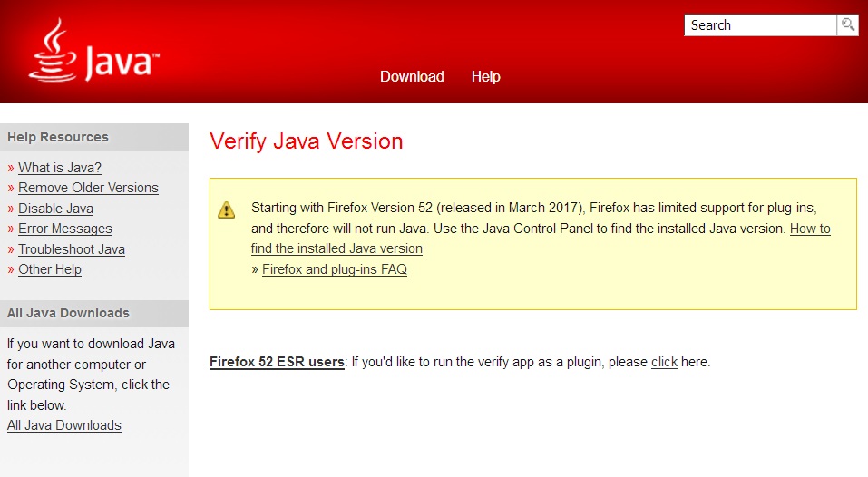Click the Verify Java Version heading
The width and height of the screenshot is (868, 477).
point(307,141)
